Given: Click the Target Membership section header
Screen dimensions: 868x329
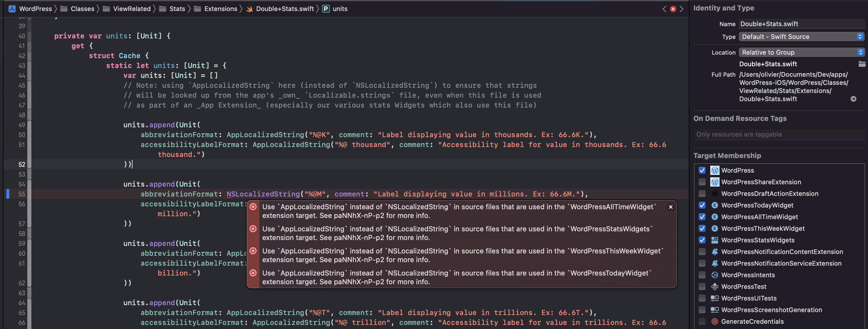Looking at the screenshot, I should (x=727, y=156).
